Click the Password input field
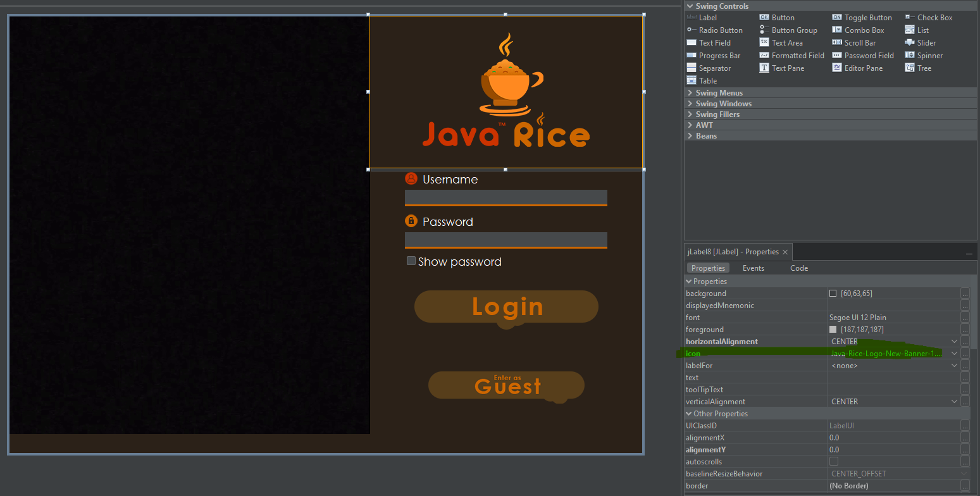980x496 pixels. tap(506, 240)
